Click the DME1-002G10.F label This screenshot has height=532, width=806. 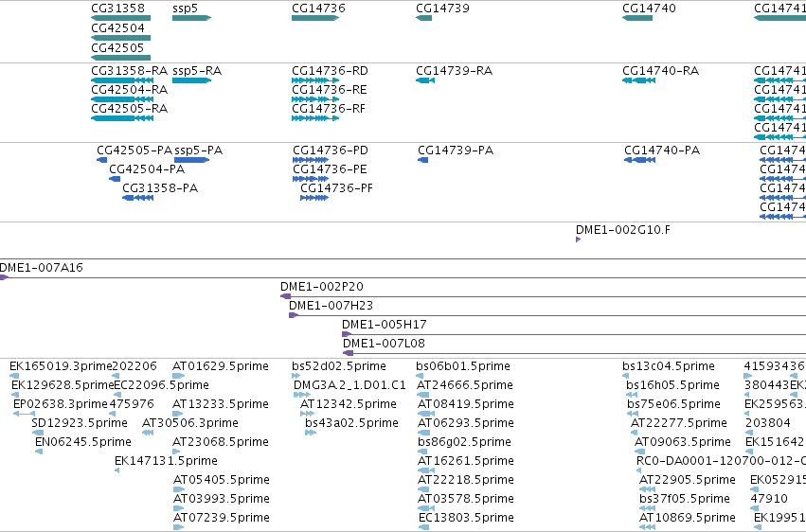623,230
